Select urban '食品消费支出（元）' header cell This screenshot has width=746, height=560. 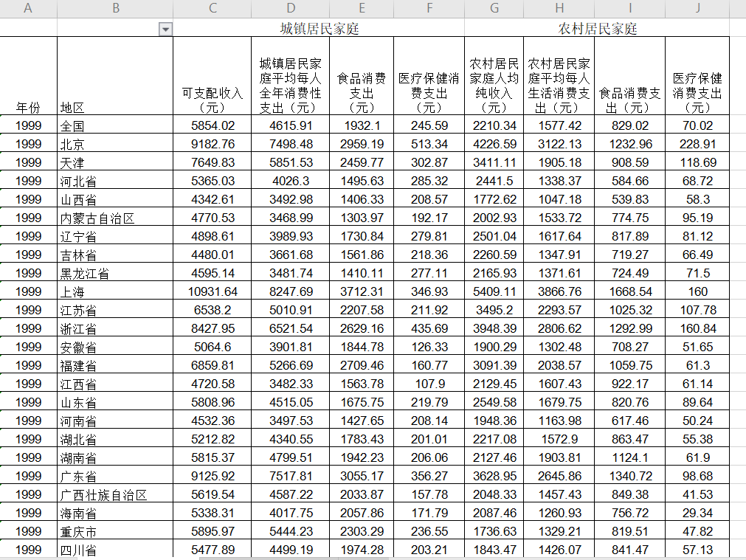coord(362,76)
